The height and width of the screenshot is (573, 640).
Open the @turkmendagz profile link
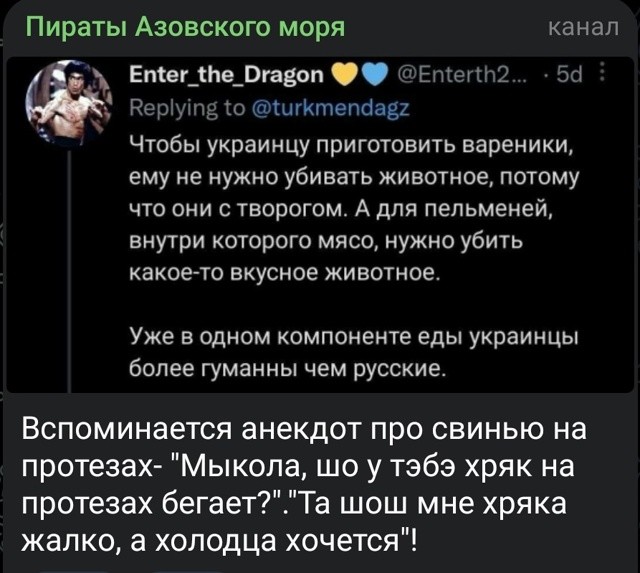[331, 109]
